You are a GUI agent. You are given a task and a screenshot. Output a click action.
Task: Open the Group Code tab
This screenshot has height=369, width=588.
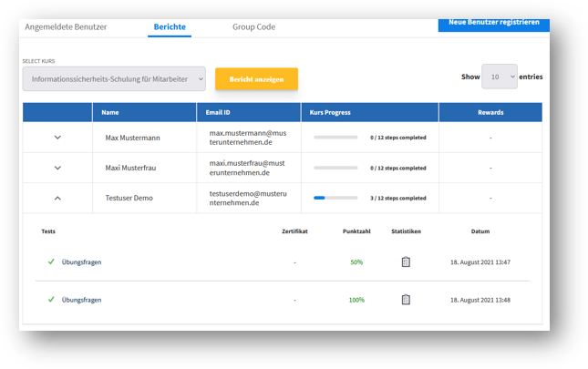(253, 27)
